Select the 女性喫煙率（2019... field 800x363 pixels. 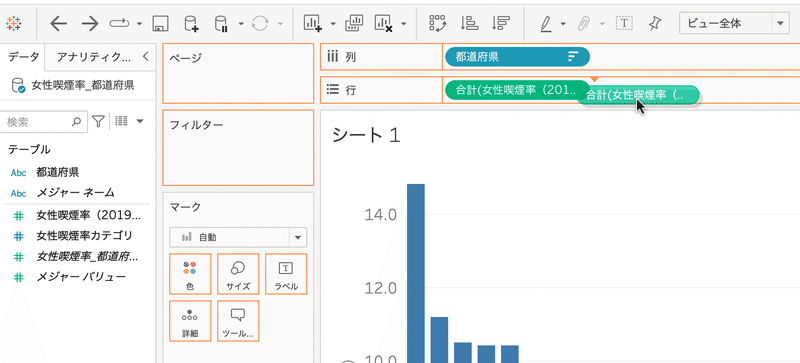[89, 215]
